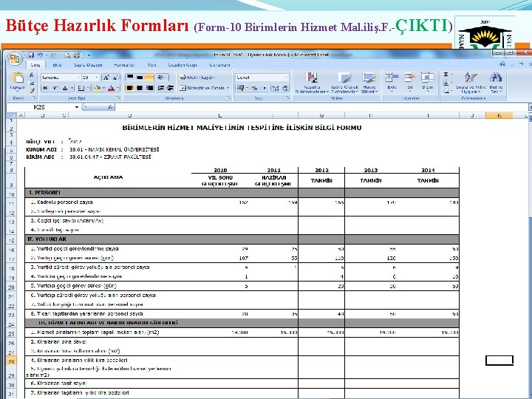Align text right

[x=149, y=88]
